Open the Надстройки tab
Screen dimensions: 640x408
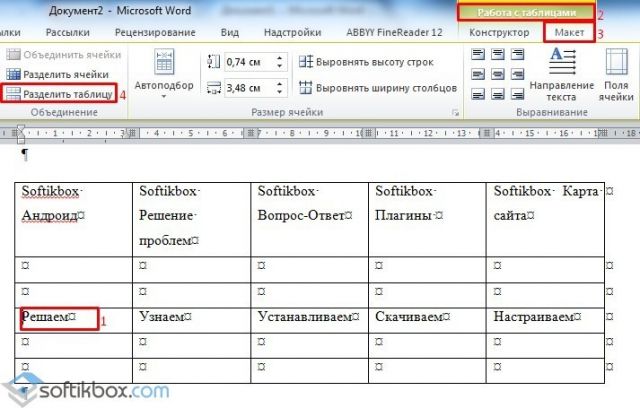293,32
